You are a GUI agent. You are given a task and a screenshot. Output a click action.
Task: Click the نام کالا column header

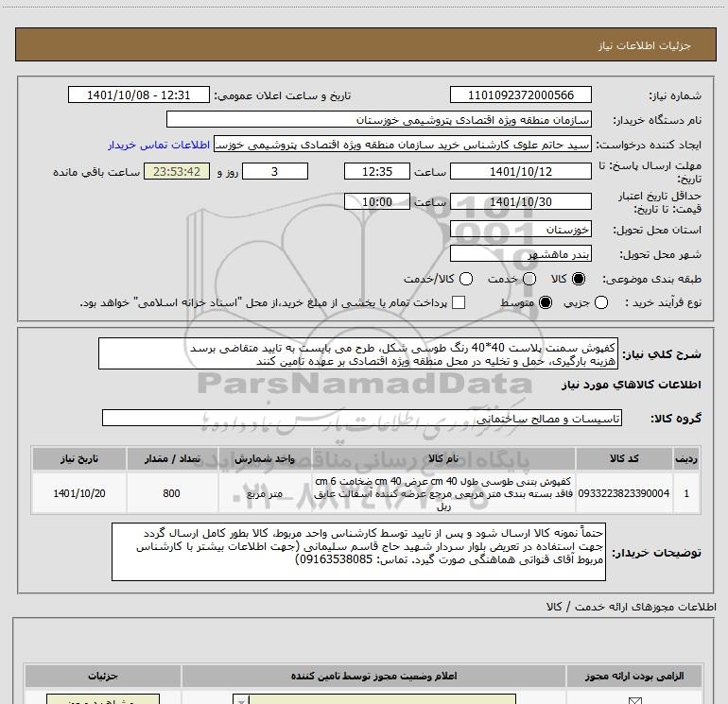pos(443,458)
